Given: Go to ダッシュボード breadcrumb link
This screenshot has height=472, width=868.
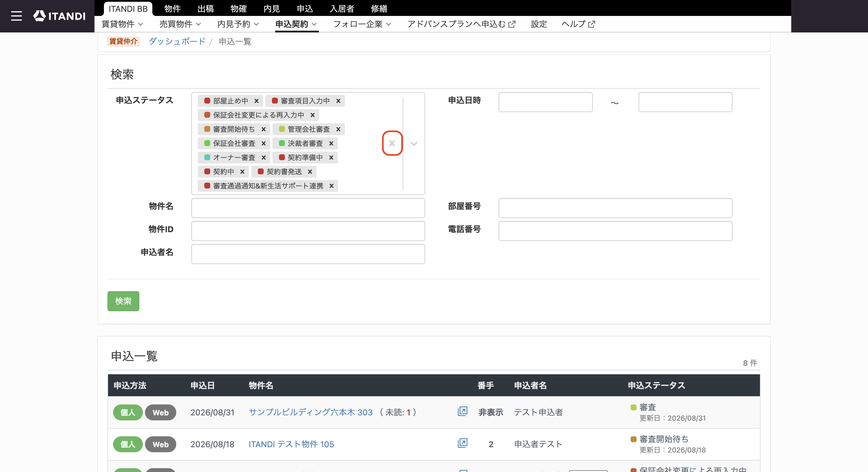Looking at the screenshot, I should tap(177, 41).
